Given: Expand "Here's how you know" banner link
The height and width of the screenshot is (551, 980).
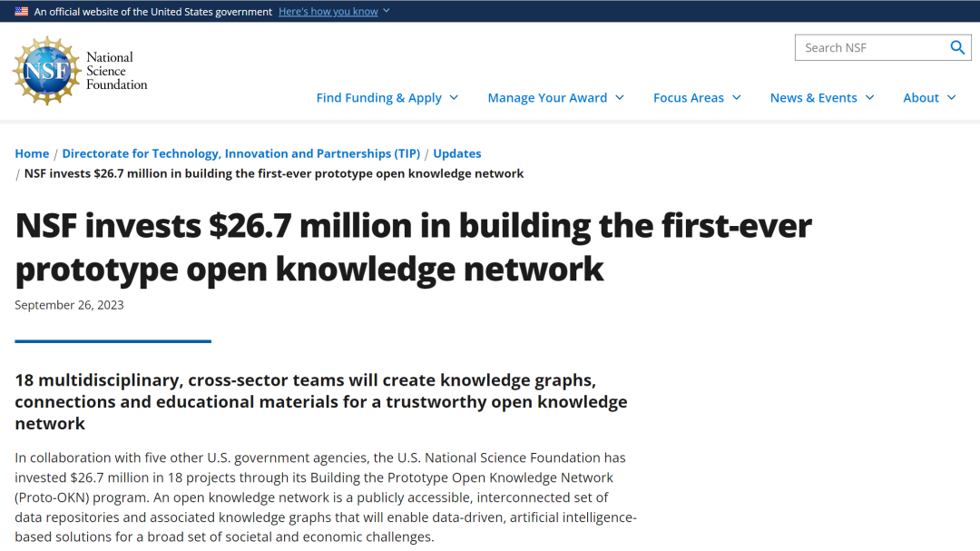Looking at the screenshot, I should tap(328, 11).
